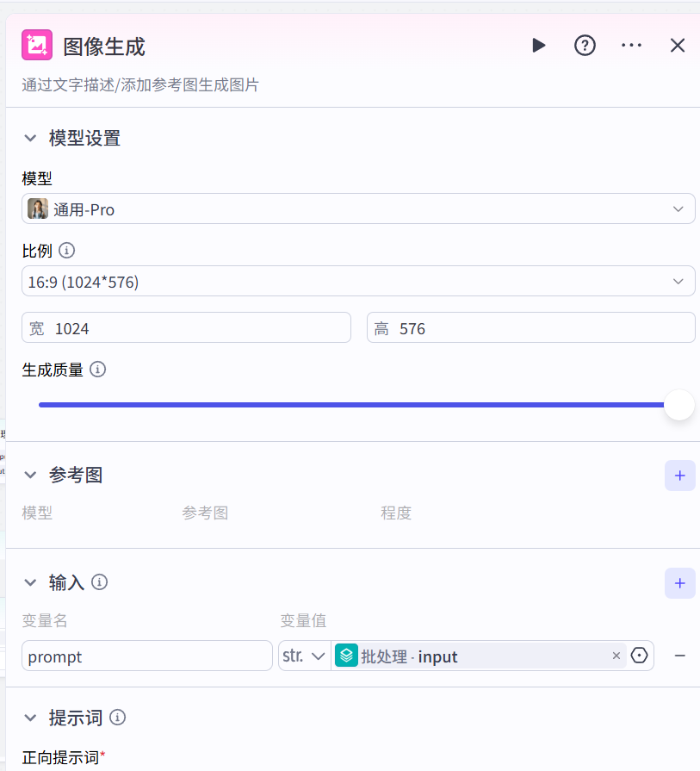Add a new reference image with plus
This screenshot has height=771, width=700.
[679, 476]
